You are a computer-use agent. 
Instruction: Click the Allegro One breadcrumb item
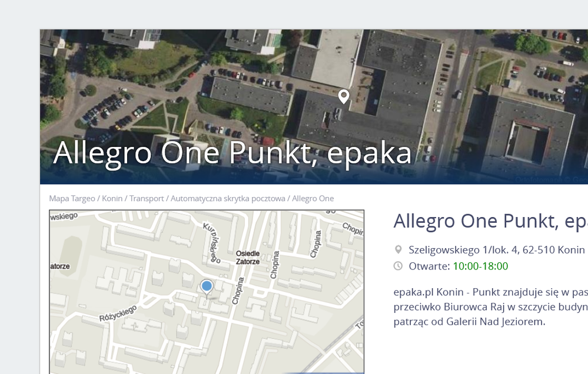pyautogui.click(x=313, y=199)
